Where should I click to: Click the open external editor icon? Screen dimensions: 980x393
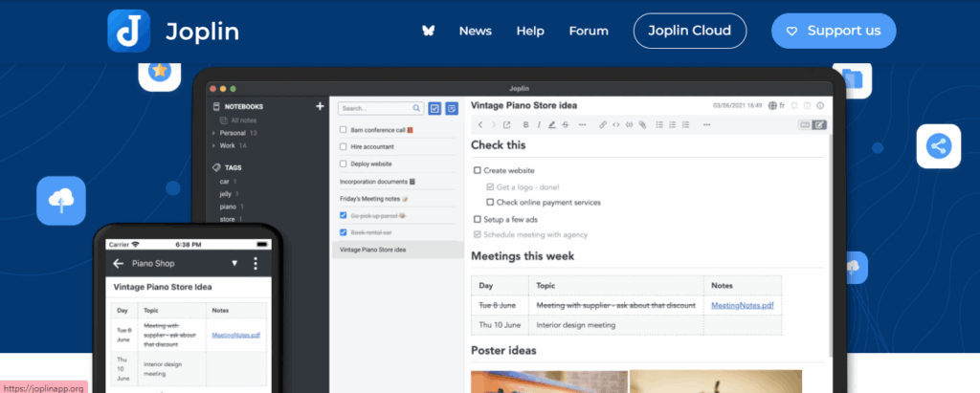click(x=507, y=125)
